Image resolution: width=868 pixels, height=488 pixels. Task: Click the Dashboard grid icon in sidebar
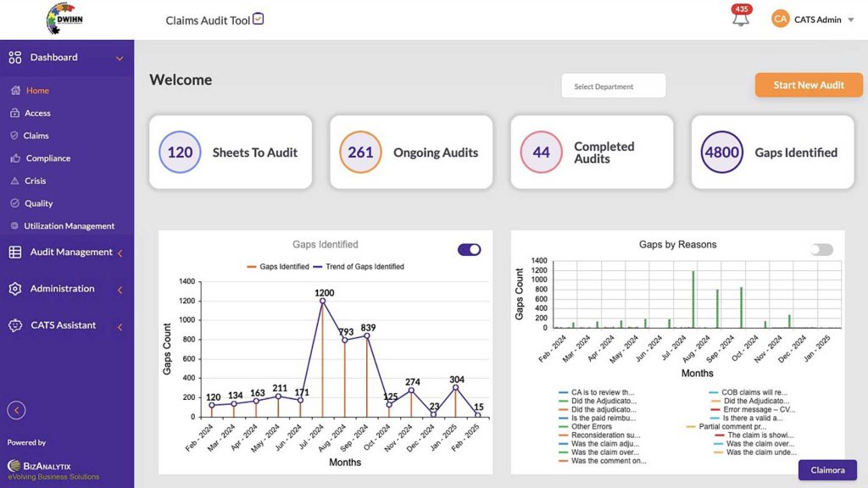(14, 58)
